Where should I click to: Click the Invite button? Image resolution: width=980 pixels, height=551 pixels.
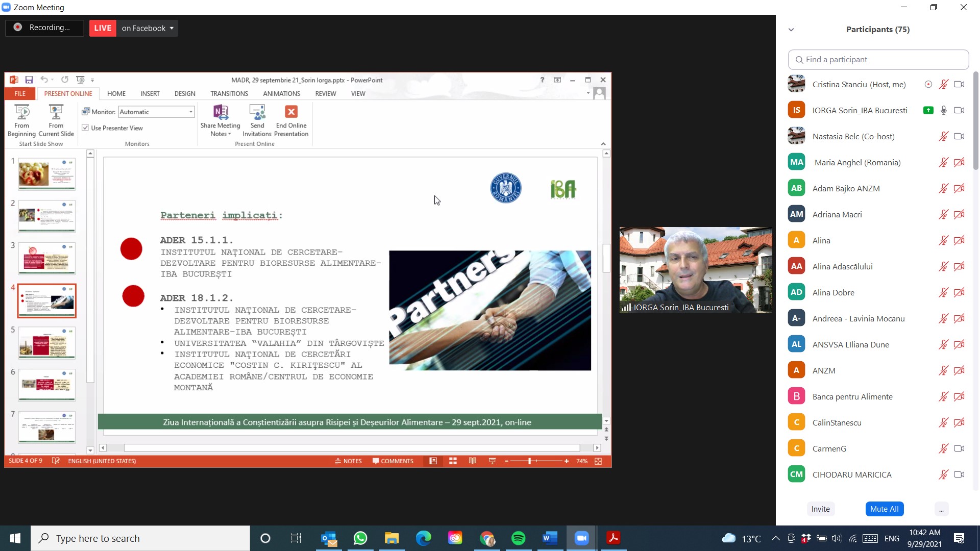[820, 509]
